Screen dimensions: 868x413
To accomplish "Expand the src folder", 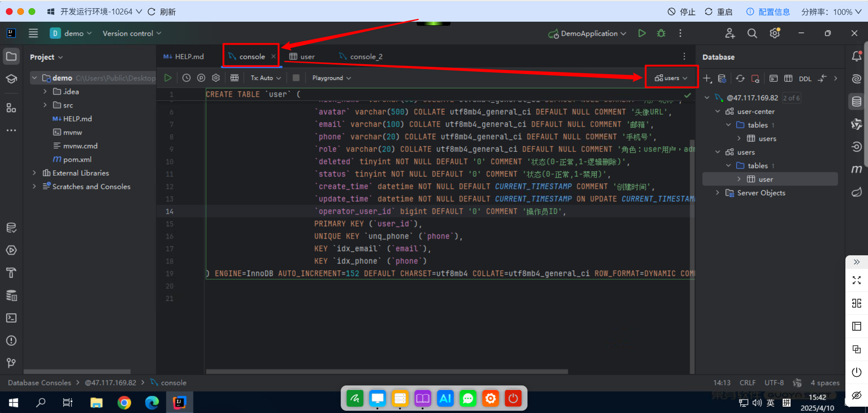I will [x=45, y=105].
